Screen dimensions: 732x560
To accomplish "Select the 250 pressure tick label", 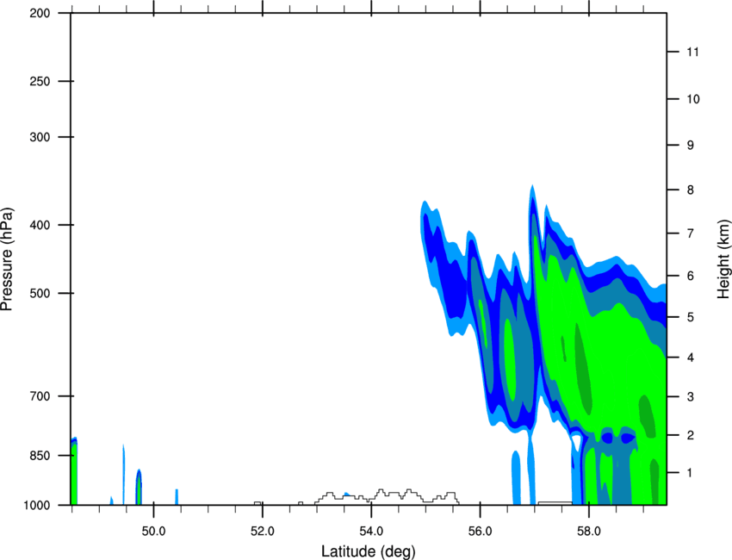I will (x=40, y=81).
